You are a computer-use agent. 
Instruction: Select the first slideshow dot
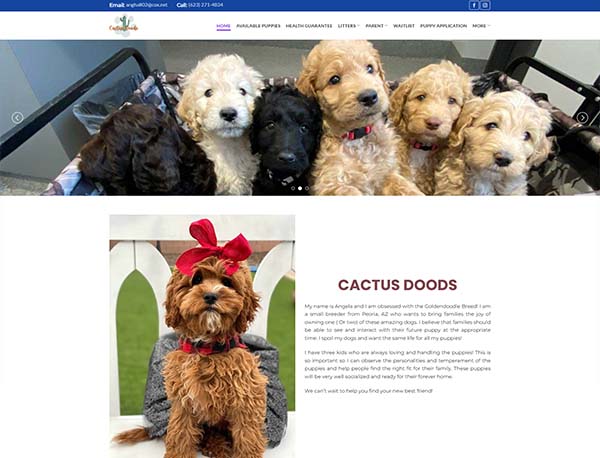tap(293, 188)
